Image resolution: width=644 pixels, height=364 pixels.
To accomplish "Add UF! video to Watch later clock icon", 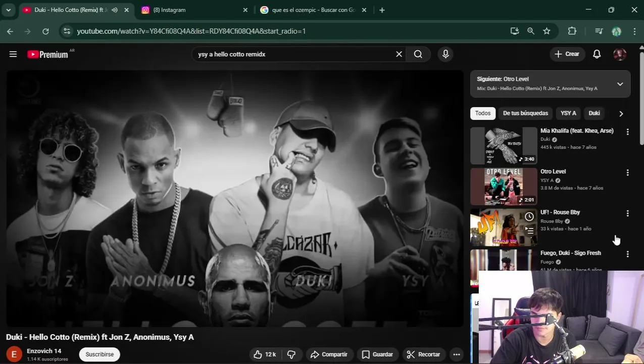I will (529, 216).
